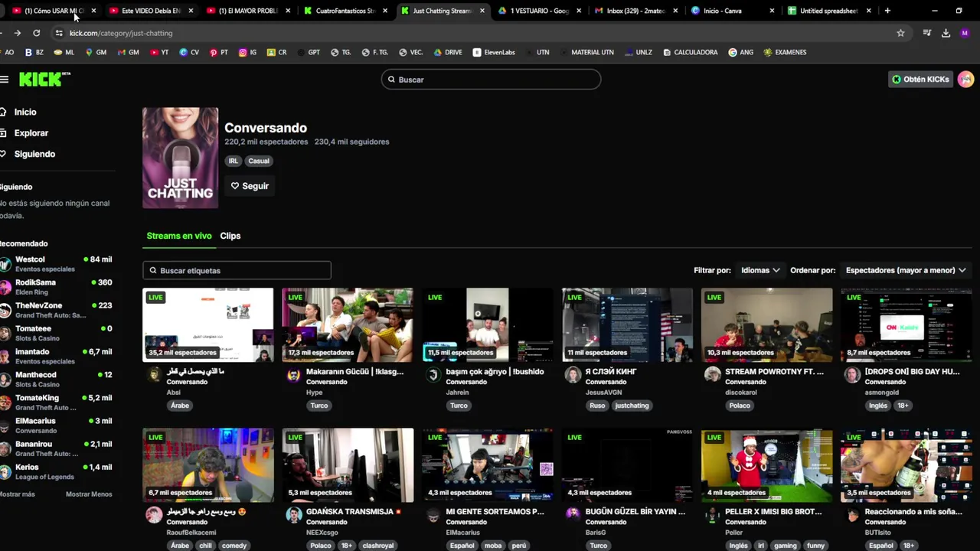Click the KICK logo
Image resolution: width=980 pixels, height=551 pixels.
pos(44,80)
